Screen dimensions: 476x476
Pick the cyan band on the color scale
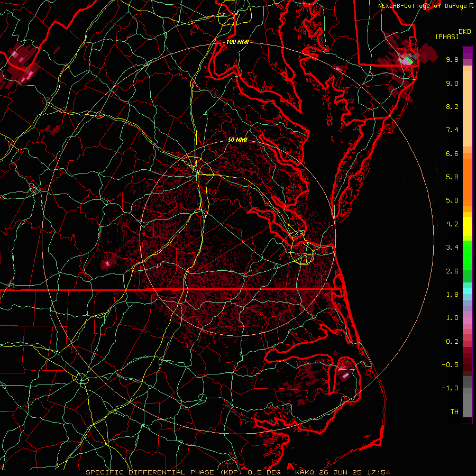pos(467,291)
